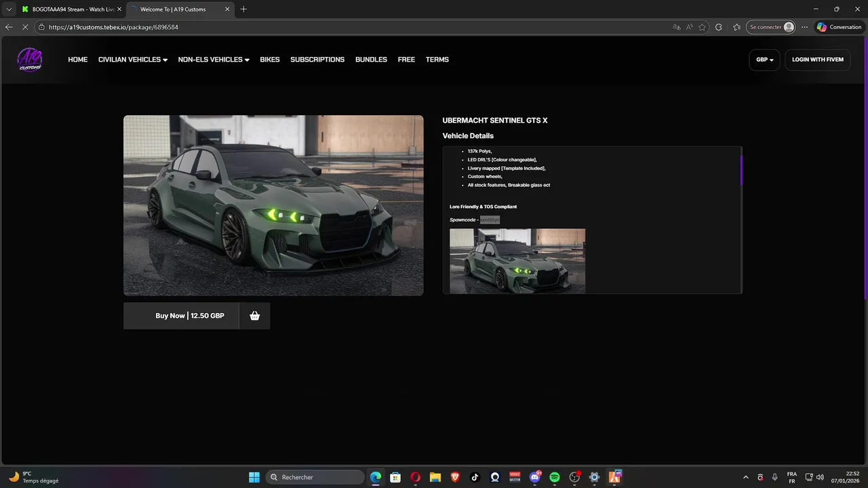
Task: Open the volume tray icon
Action: [x=820, y=477]
